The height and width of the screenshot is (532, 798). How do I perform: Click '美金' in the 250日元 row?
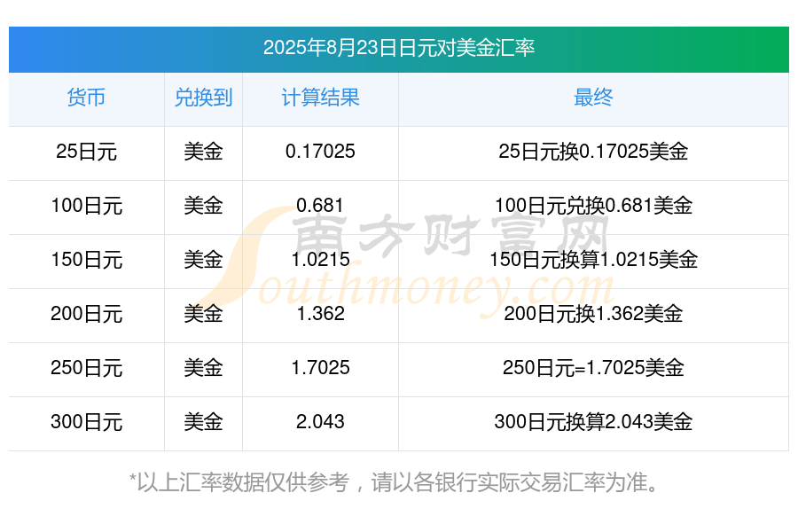click(203, 368)
